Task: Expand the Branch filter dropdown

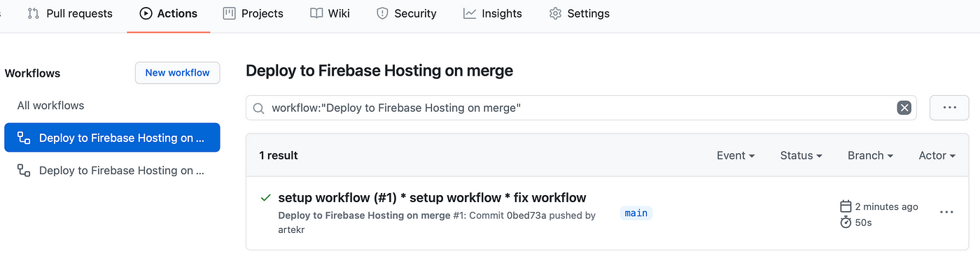Action: coord(870,155)
